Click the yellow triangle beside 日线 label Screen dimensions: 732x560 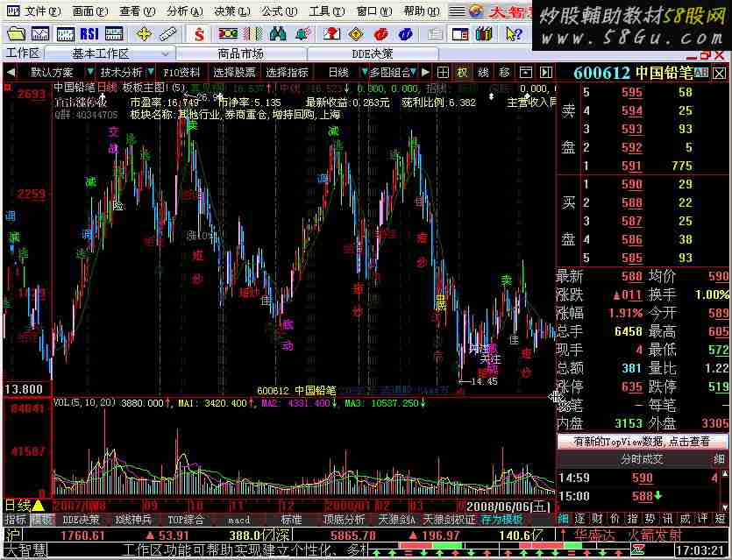pos(39,506)
